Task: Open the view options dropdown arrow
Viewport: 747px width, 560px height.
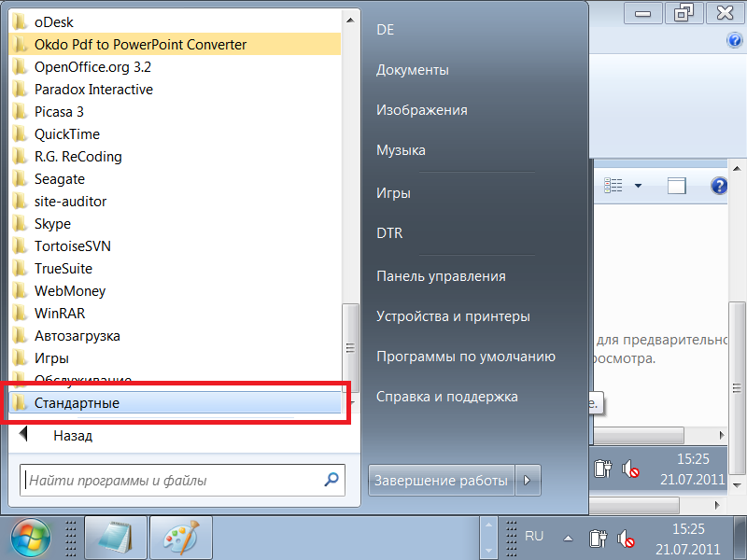Action: click(x=639, y=186)
